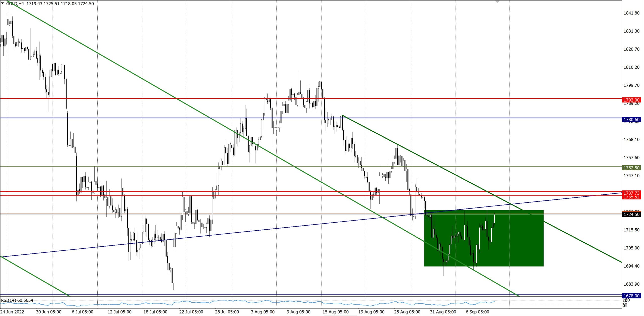Click the 3 Aug 05:00 time label
Screen dimensions: 644x316
pos(263,312)
